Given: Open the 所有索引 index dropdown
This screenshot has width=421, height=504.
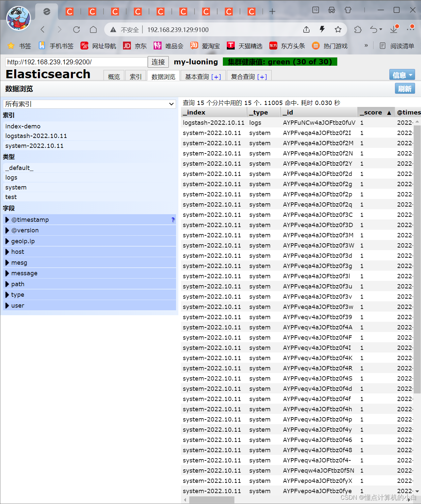Looking at the screenshot, I should (x=89, y=104).
